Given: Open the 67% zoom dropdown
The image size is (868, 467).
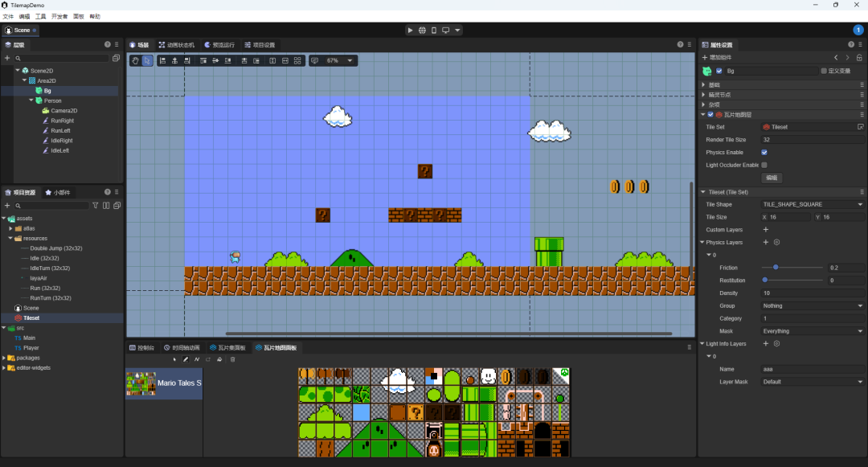Looking at the screenshot, I should pyautogui.click(x=339, y=61).
